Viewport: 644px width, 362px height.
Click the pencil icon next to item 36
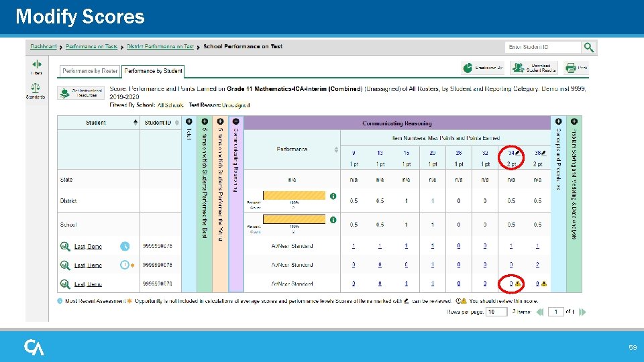544,153
